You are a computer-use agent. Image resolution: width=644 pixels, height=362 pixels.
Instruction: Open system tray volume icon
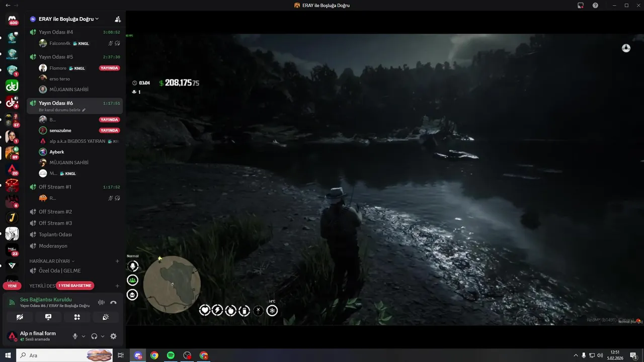[x=600, y=355]
